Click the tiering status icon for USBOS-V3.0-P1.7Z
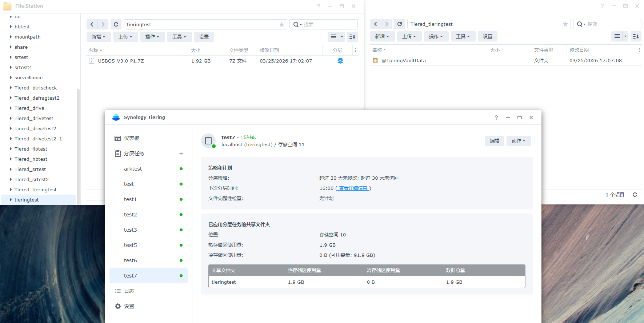The image size is (644, 323). pos(340,61)
